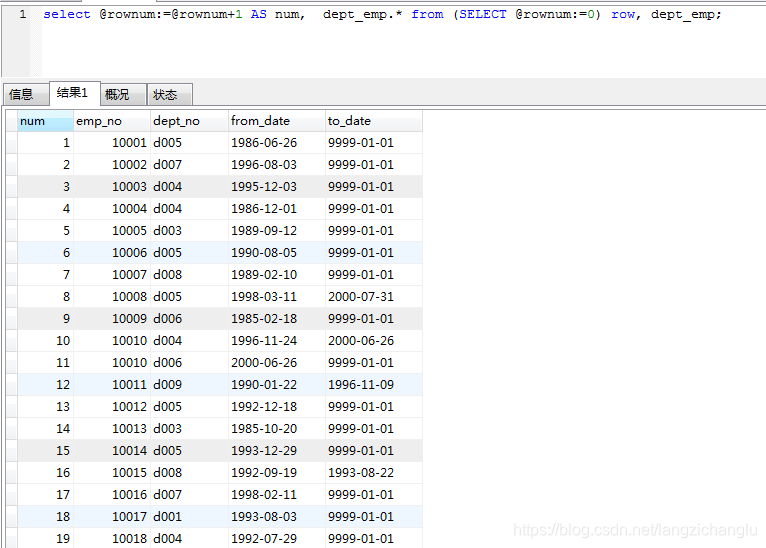
Task: Click from_date 1993-12-29
Action: pos(277,450)
